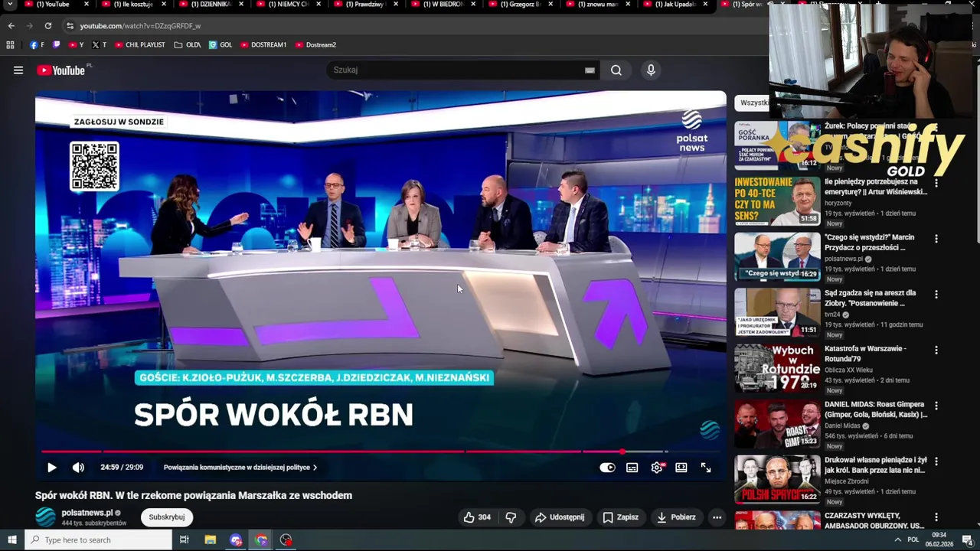Open 'Sąd zgadza się na areszt dla Ziobry' video
The width and height of the screenshot is (980, 551).
click(871, 298)
